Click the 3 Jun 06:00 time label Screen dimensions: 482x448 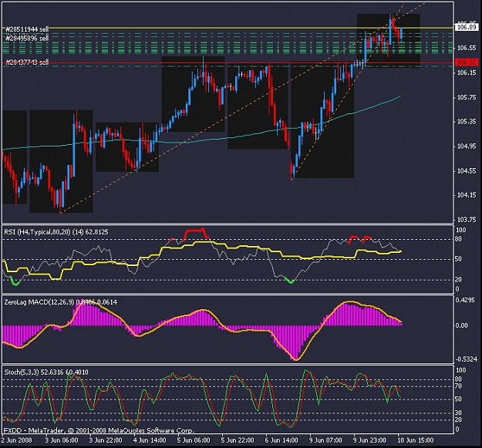[62, 440]
